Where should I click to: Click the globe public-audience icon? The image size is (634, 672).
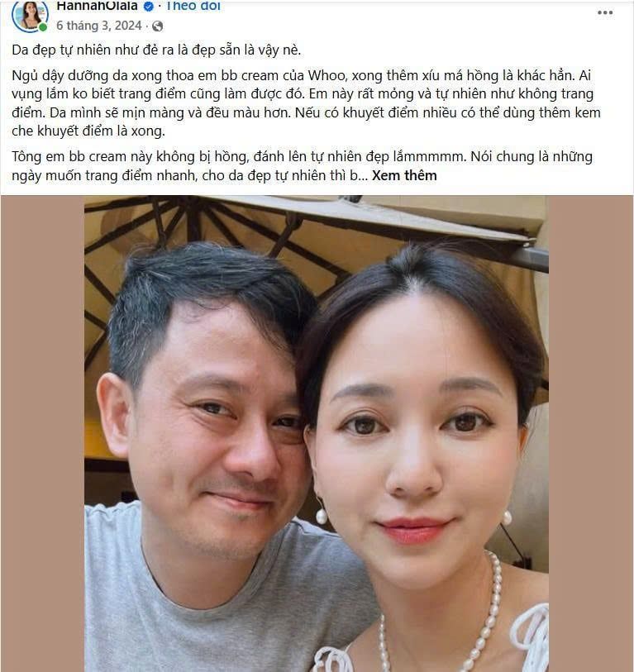[157, 26]
